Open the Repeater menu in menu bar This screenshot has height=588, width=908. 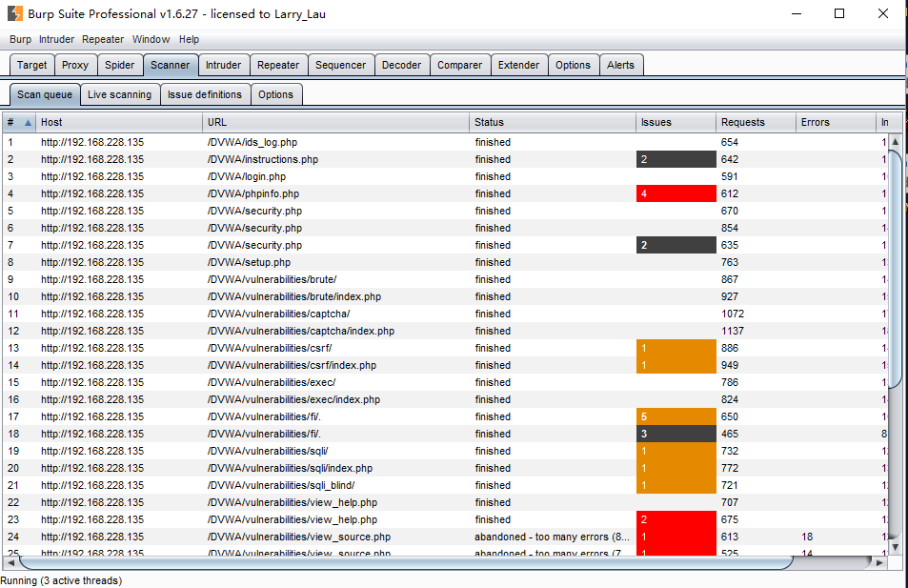click(x=103, y=39)
